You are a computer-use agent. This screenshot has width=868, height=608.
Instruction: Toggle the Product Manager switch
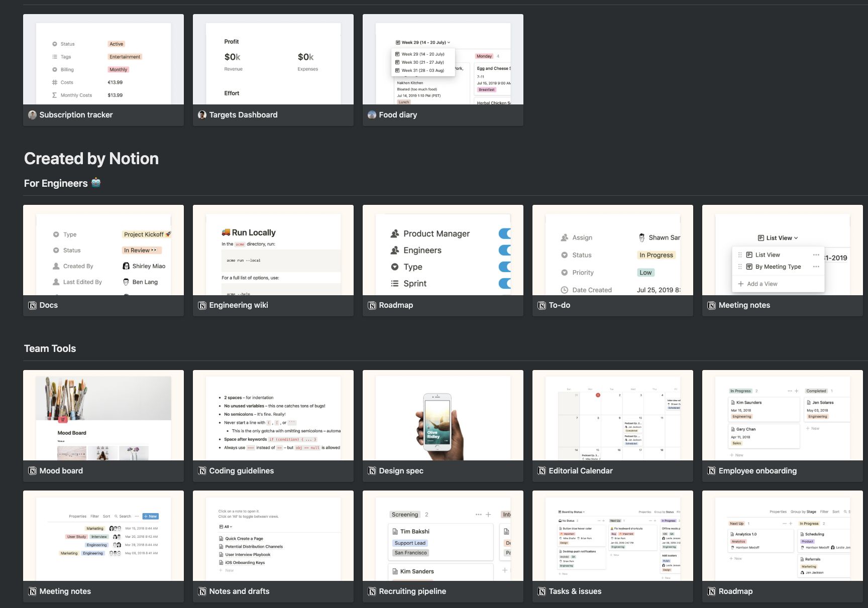[505, 233]
